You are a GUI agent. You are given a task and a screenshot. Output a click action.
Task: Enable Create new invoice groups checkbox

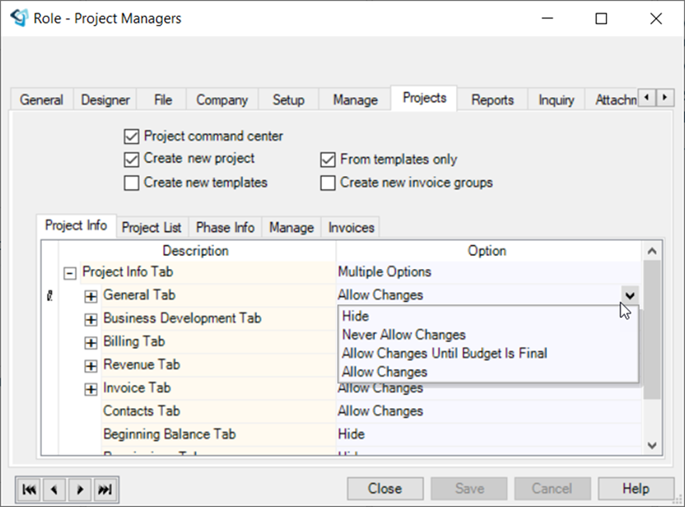coord(327,183)
